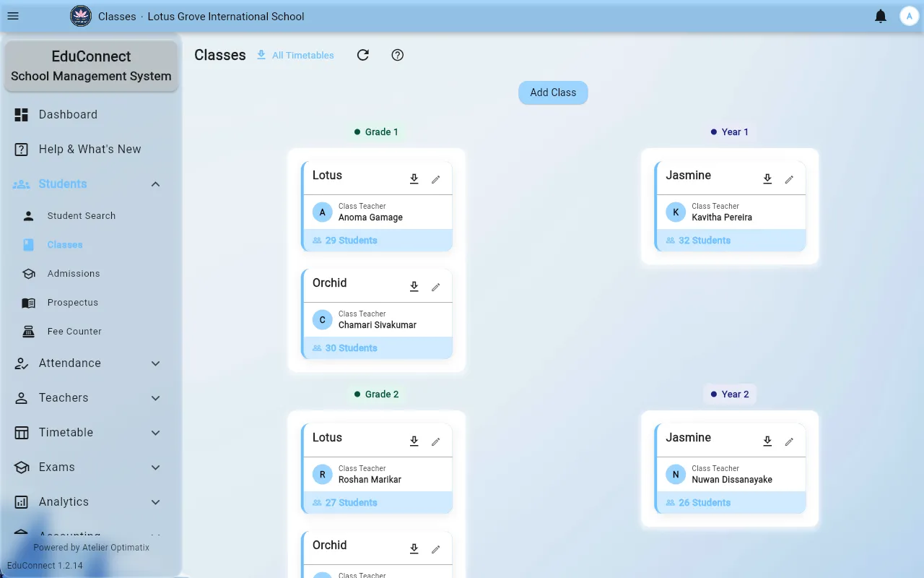Edit the Grade 2 Lotus class
This screenshot has height=578, width=924.
(x=436, y=441)
